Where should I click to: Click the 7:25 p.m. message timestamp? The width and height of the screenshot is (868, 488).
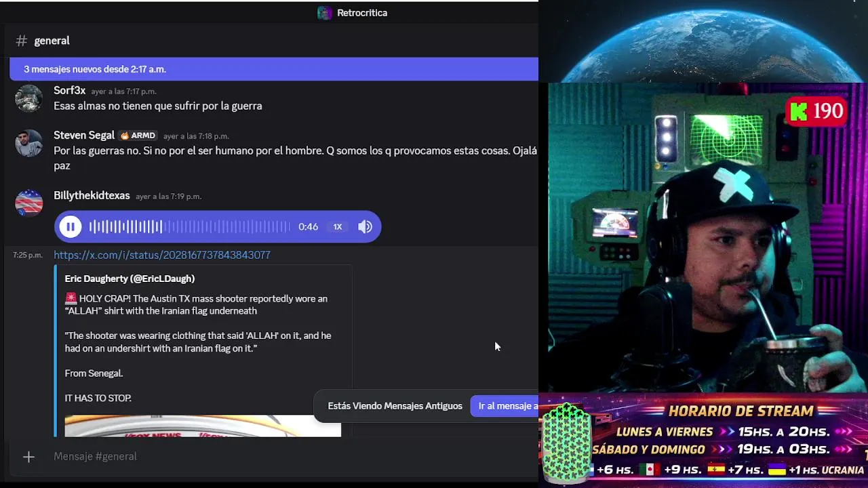coord(28,256)
